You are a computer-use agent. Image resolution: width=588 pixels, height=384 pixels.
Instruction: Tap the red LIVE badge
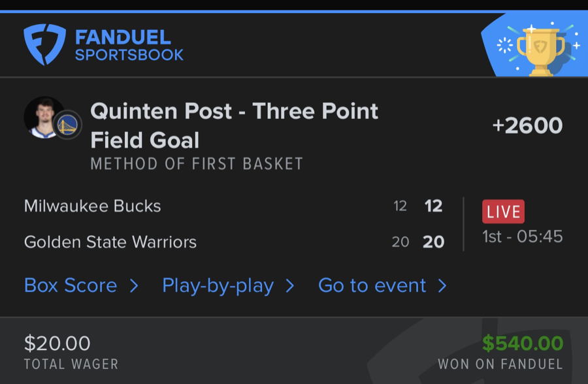coord(503,212)
